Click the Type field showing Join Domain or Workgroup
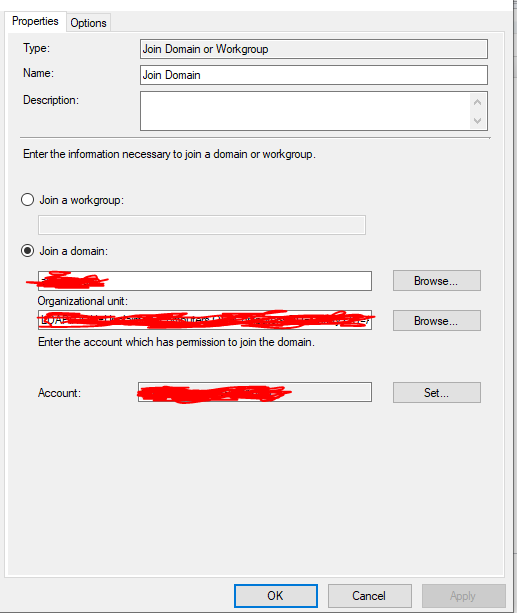This screenshot has width=517, height=613. pyautogui.click(x=314, y=49)
